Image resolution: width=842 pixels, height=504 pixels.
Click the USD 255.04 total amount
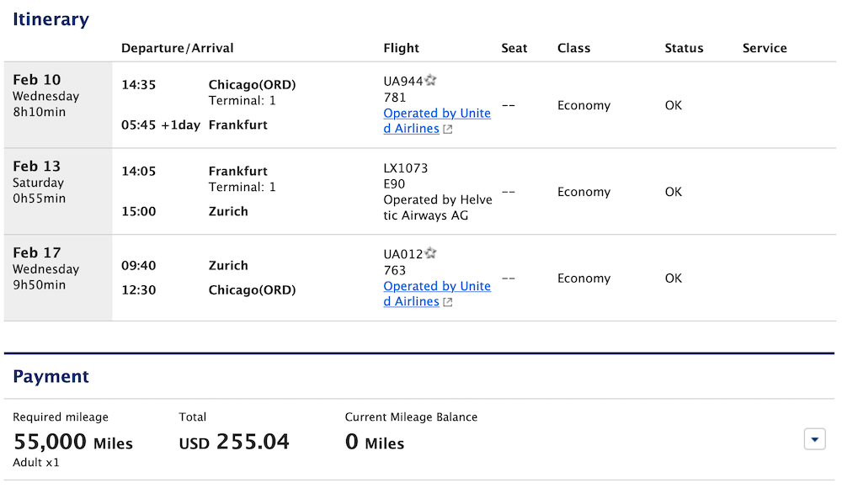234,442
